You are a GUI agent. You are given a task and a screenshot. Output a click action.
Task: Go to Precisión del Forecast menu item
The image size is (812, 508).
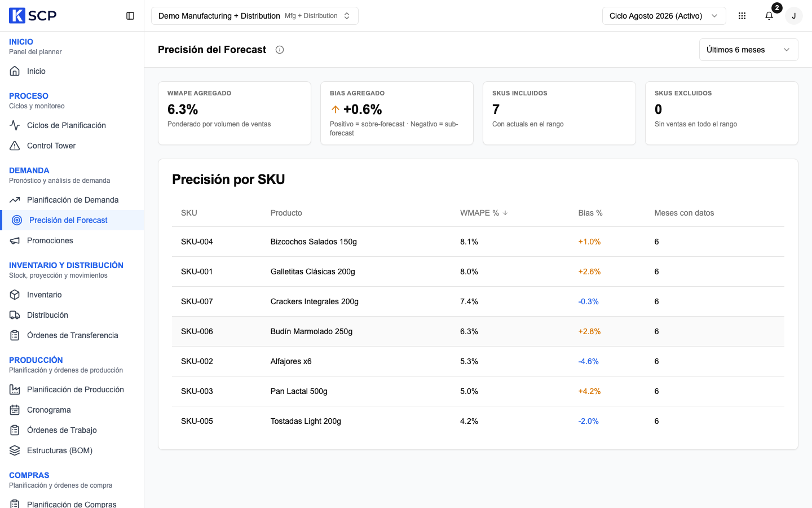pos(72,220)
